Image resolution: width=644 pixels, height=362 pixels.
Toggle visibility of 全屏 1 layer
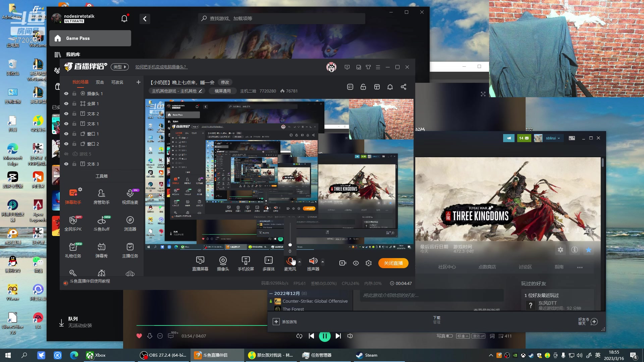[x=66, y=104]
